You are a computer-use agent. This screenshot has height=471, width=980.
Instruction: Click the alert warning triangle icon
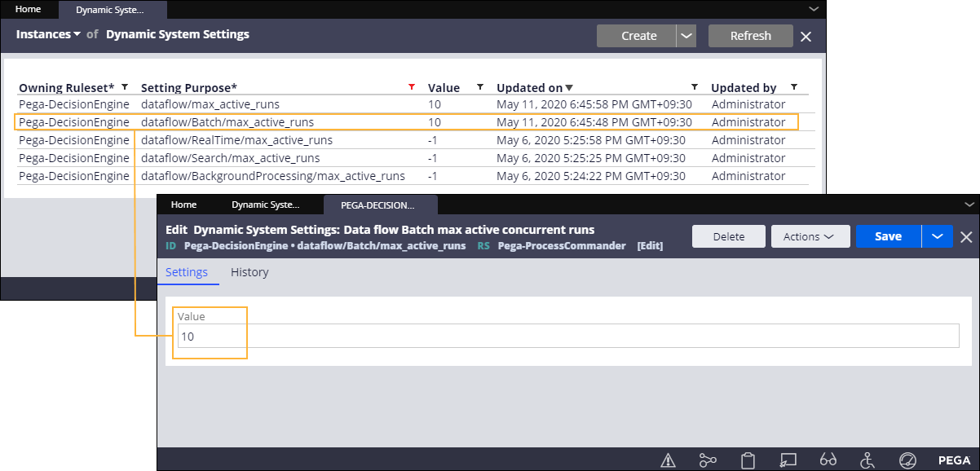tap(668, 460)
